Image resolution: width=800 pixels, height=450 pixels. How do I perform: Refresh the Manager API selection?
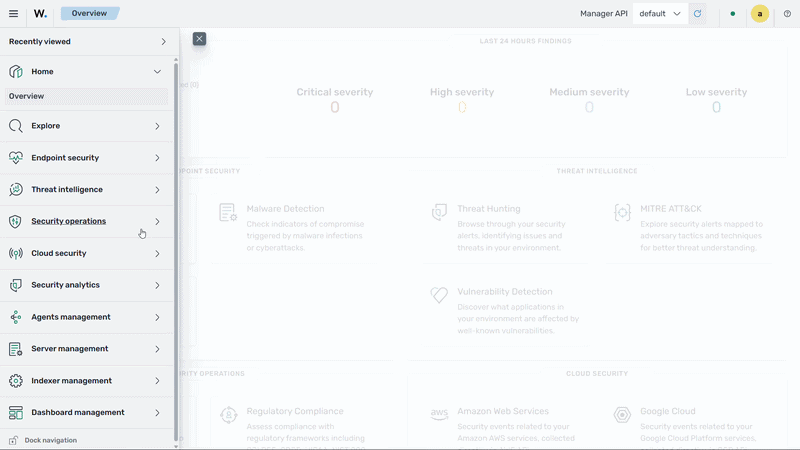[x=697, y=14]
